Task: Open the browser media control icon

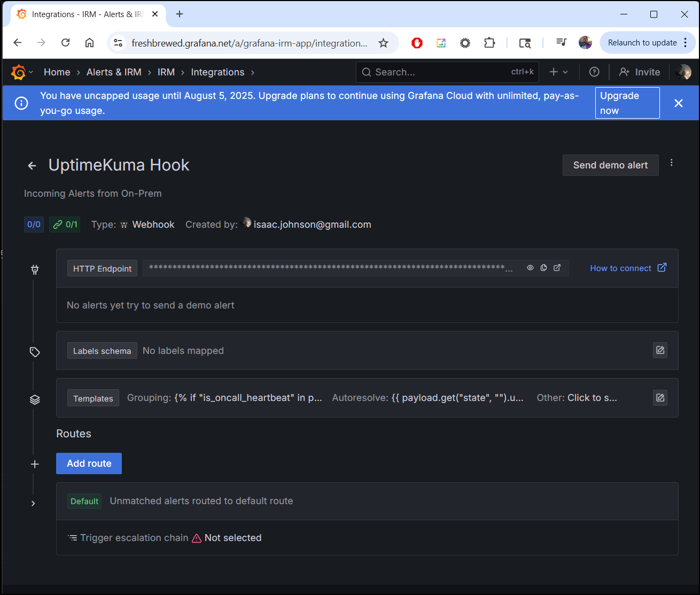Action: tap(561, 42)
